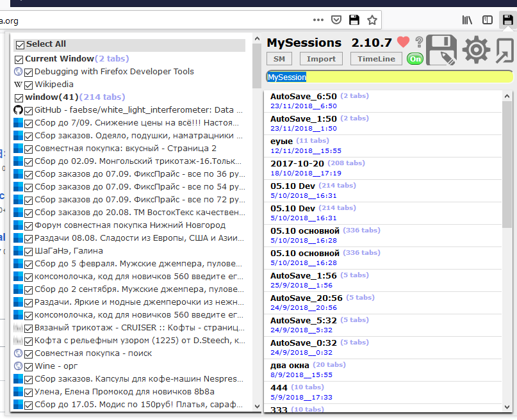517x420 pixels.
Task: Click the sessions list scrollbar thumb
Action: pyautogui.click(x=507, y=165)
